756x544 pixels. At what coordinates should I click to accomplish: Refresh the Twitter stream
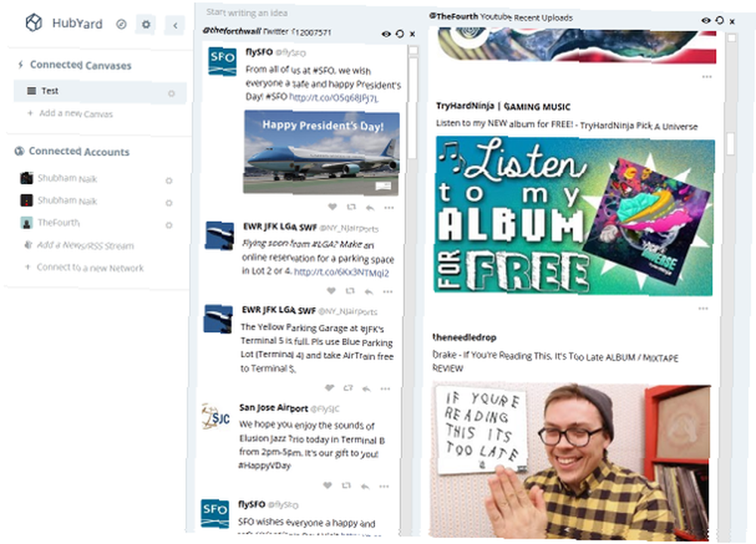point(399,33)
